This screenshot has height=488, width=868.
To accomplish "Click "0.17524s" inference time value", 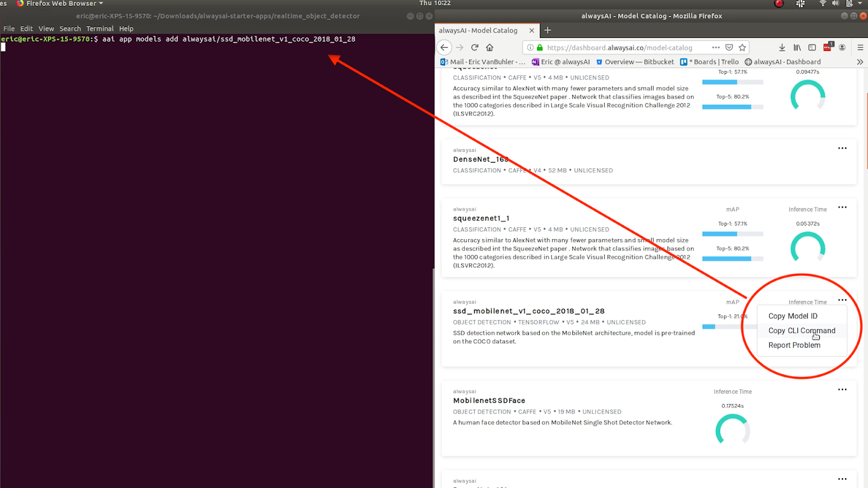I will [732, 406].
